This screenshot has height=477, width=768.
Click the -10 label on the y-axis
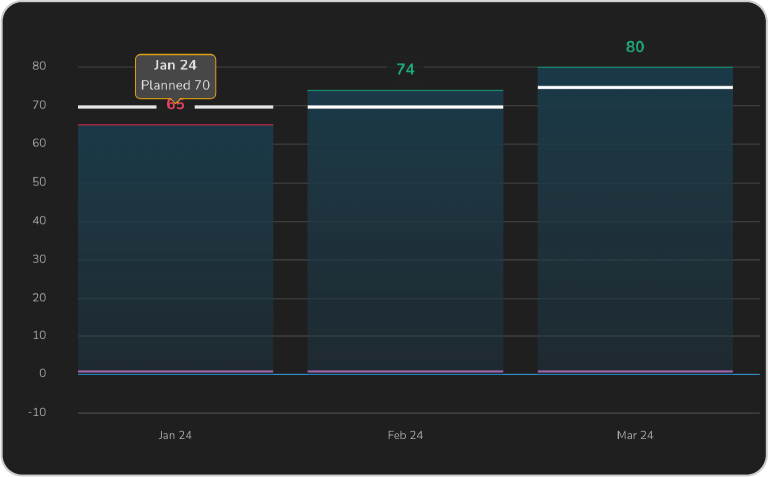37,413
